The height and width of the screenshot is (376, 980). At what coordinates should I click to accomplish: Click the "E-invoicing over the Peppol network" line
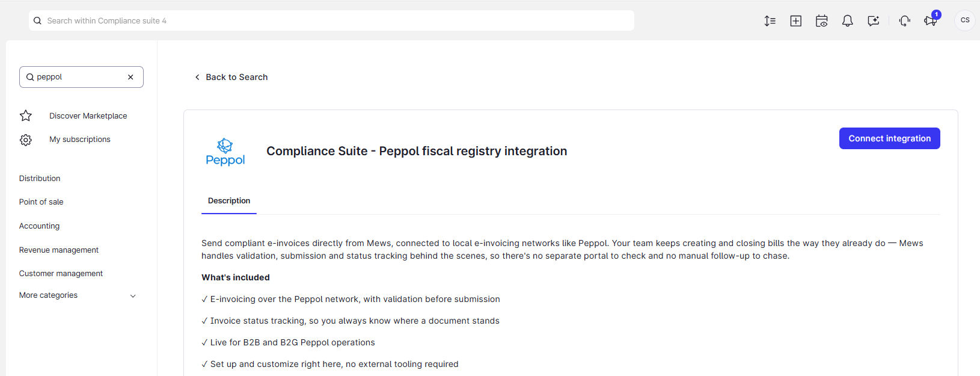pos(351,299)
